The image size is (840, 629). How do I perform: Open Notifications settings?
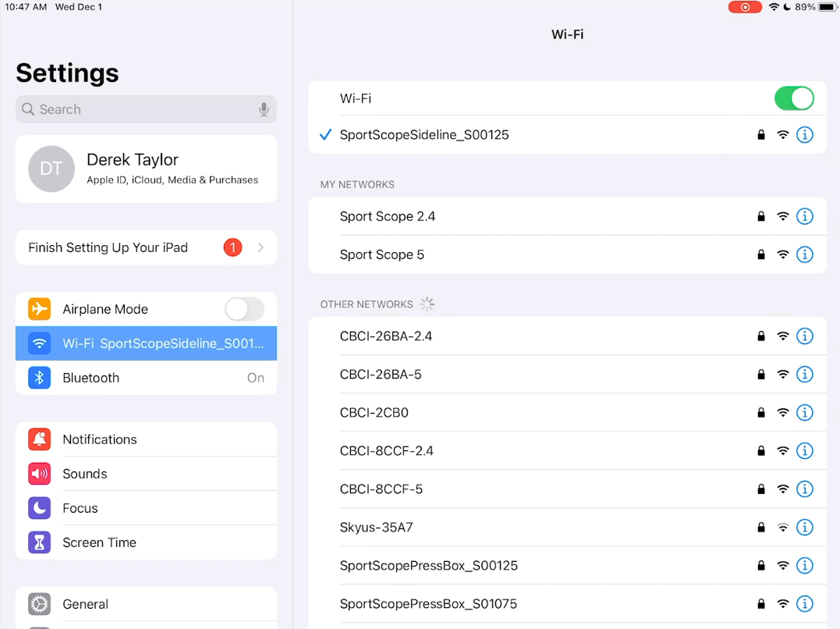click(147, 439)
